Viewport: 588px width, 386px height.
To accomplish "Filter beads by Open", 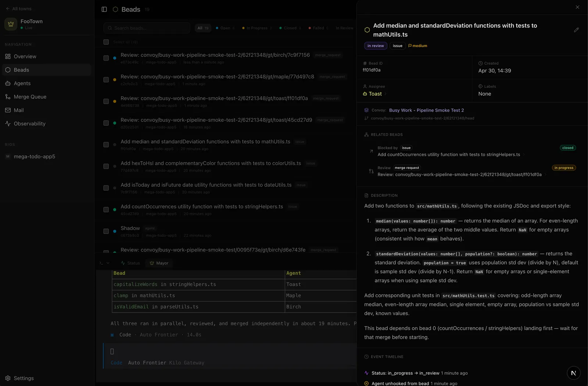I will coord(225,28).
